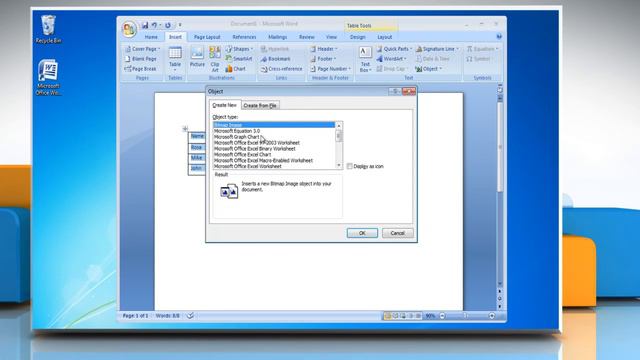Open Word Help question mark icon

[499, 37]
